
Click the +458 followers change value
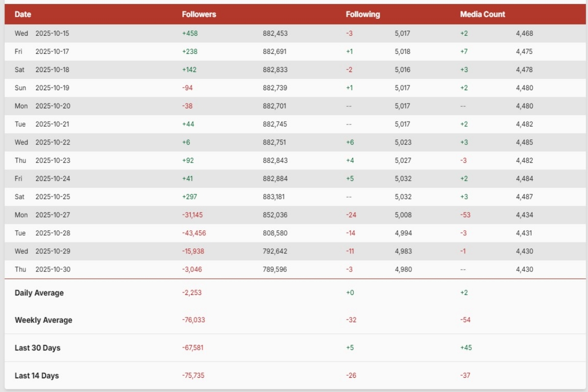[x=190, y=33]
